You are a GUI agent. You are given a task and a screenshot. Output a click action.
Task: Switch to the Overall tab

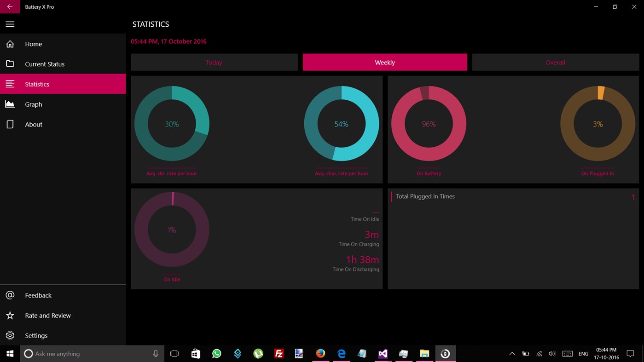pos(555,62)
